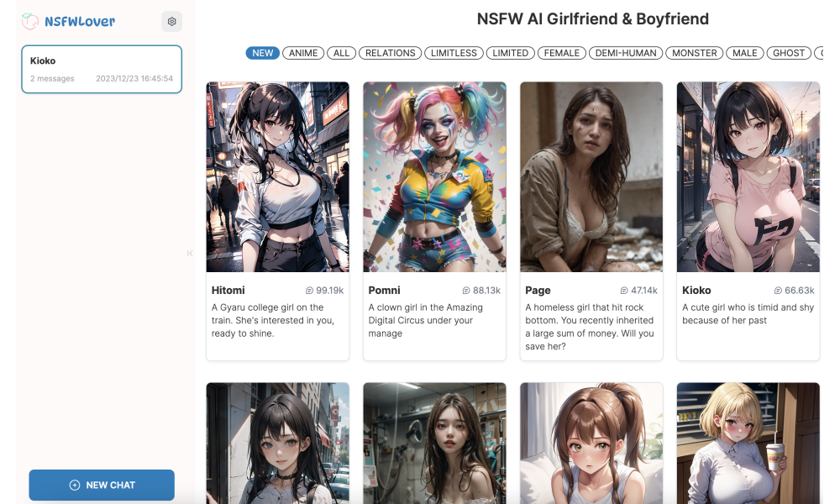Image resolution: width=840 pixels, height=504 pixels.
Task: Open the second-row dark-haired girl with choker card
Action: 277,443
